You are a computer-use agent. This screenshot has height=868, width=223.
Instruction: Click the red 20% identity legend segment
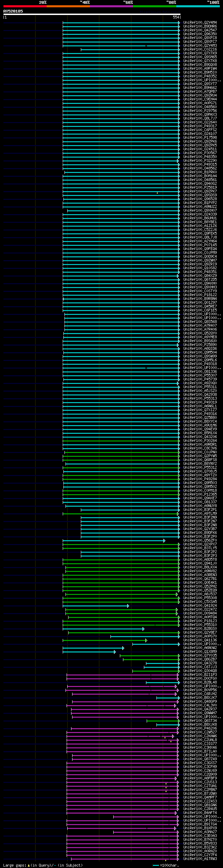coord(25,6)
